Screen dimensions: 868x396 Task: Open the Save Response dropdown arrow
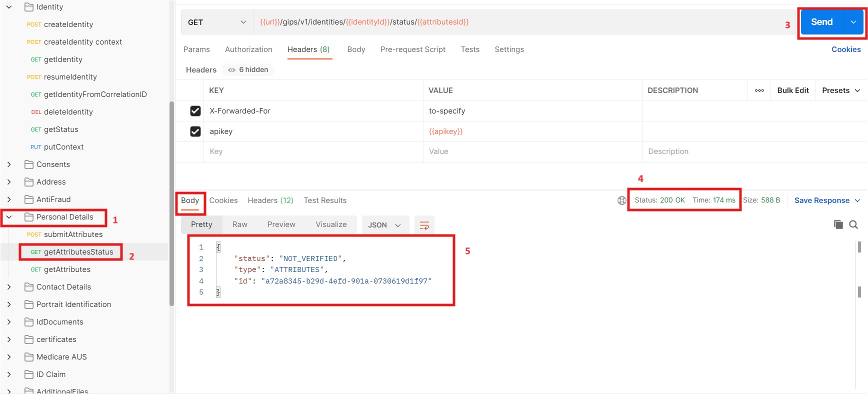pos(857,200)
